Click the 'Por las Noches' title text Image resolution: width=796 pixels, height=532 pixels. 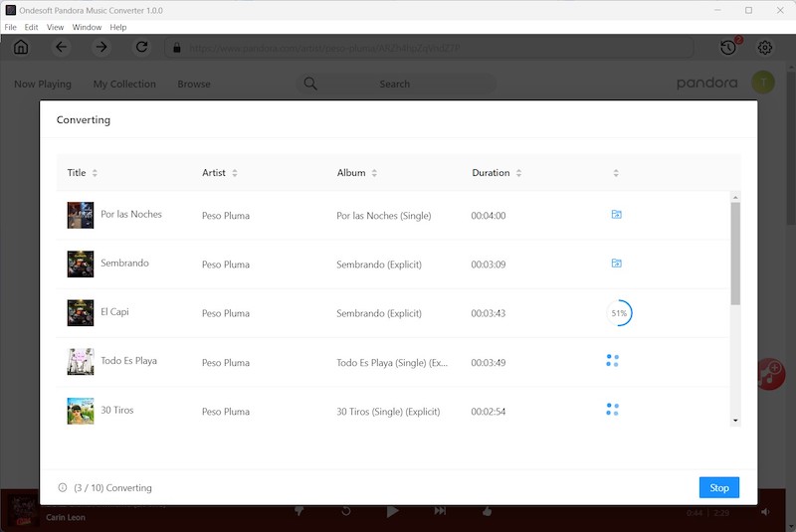point(131,214)
